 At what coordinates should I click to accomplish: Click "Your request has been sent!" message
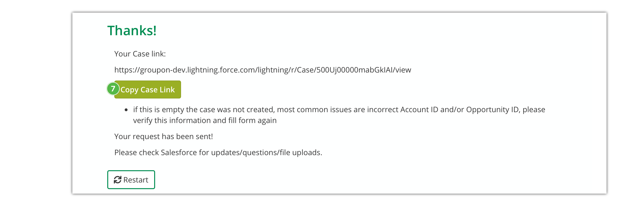click(x=164, y=136)
